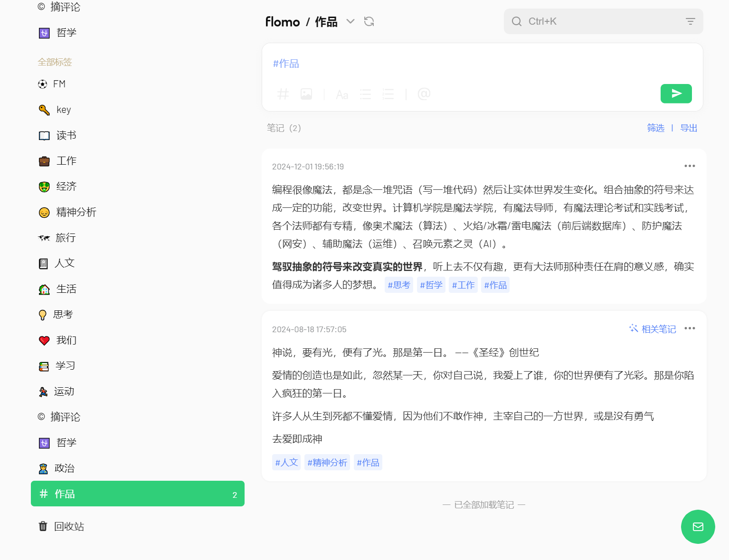Click the green send note button
Viewport: 729px width, 560px height.
[x=676, y=93]
